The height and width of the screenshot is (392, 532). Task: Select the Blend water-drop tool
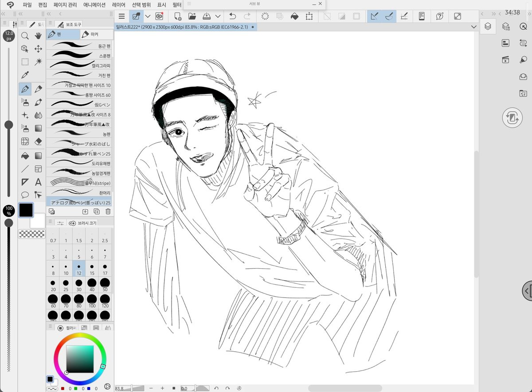point(38,115)
